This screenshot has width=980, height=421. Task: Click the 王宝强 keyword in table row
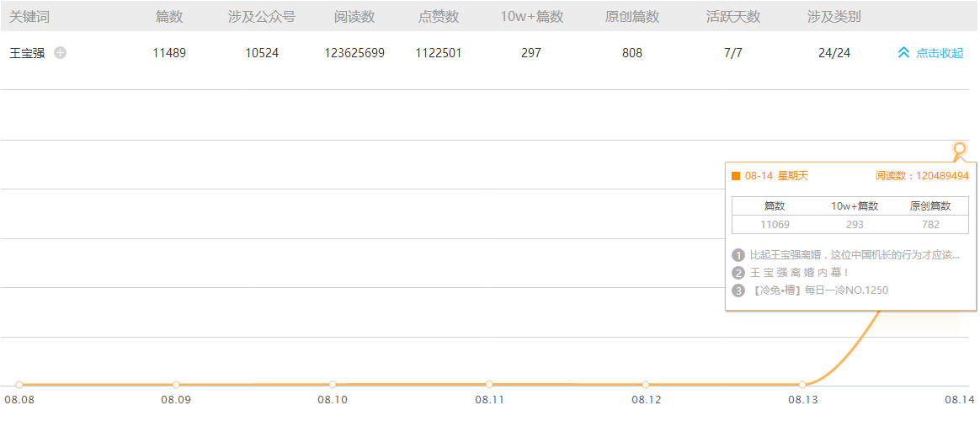pos(27,53)
